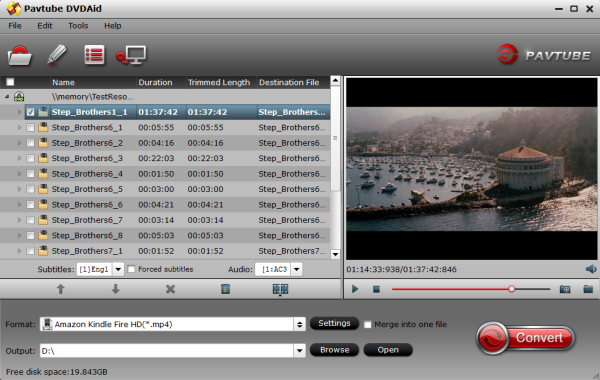600x380 pixels.
Task: Click the Destination File column header
Action: 293,82
